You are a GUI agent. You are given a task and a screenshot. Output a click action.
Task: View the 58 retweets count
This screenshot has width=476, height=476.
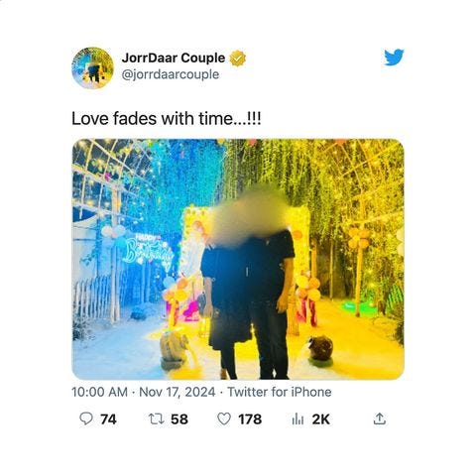tap(179, 419)
